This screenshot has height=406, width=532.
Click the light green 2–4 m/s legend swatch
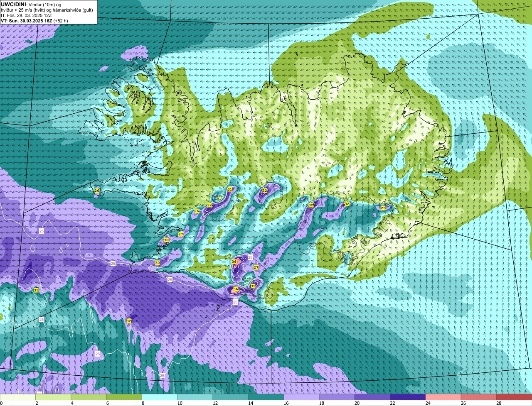pyautogui.click(x=53, y=397)
